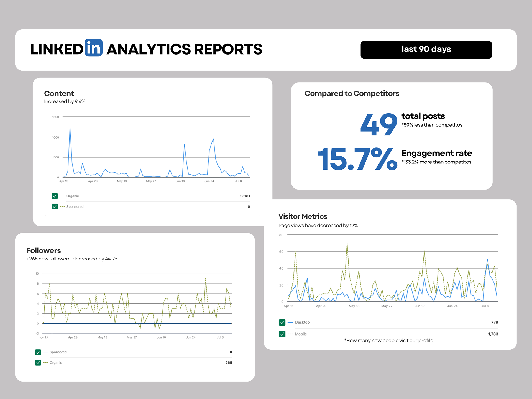Click '*59% less than competitos' note
Screen dimensions: 532x399
432,125
